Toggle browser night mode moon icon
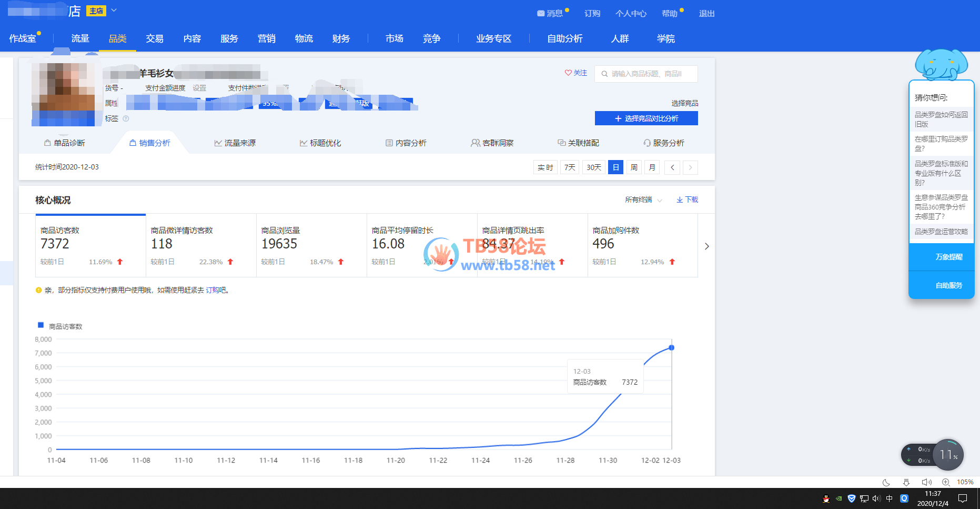Viewport: 980px width, 509px height. (886, 482)
